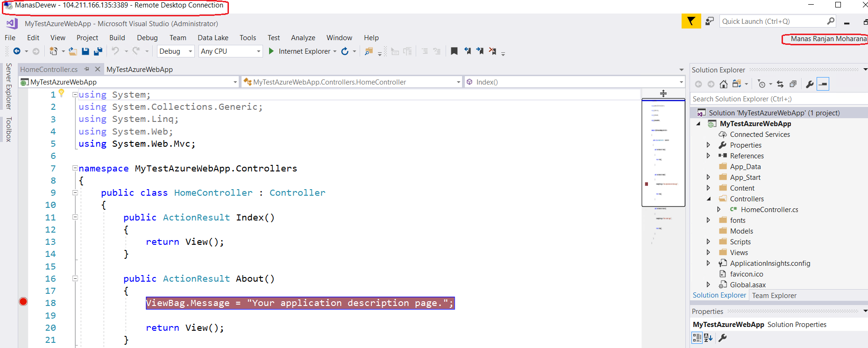Start debugging with the green play icon
The width and height of the screenshot is (868, 348).
271,51
